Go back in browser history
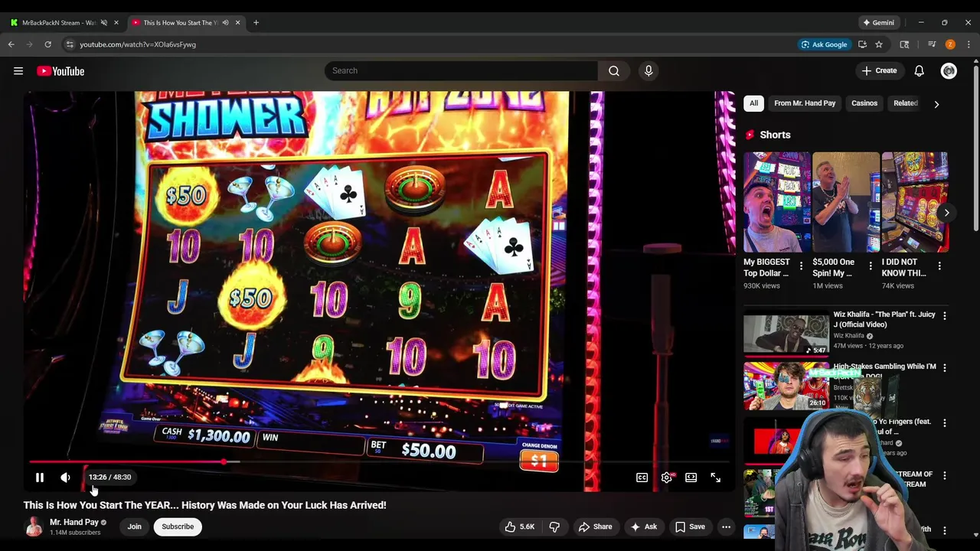Viewport: 980px width, 551px height. tap(11, 44)
